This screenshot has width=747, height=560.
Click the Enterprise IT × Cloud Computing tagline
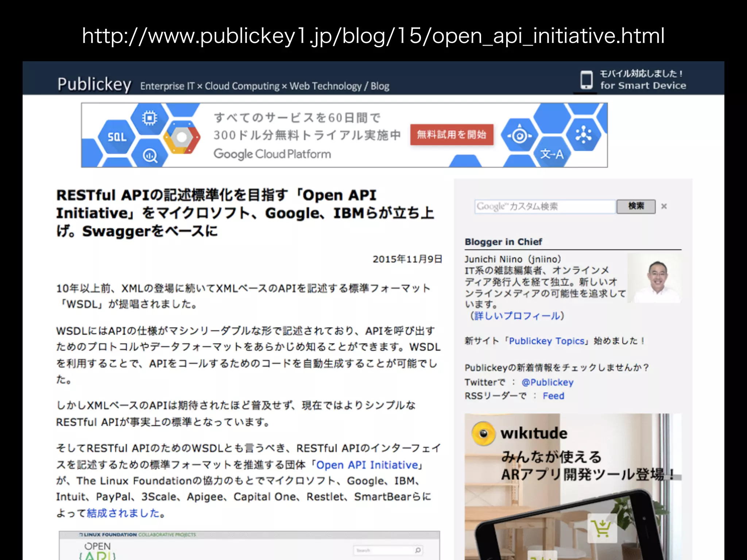265,86
